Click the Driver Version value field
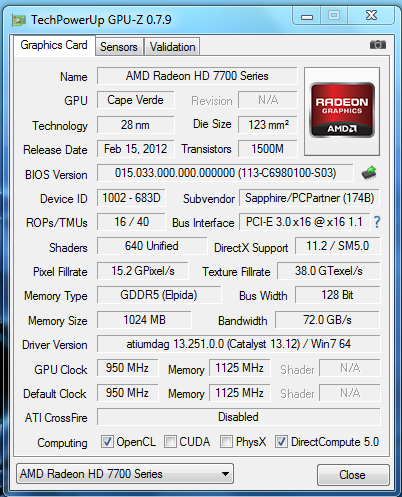This screenshot has width=402, height=497. (238, 344)
